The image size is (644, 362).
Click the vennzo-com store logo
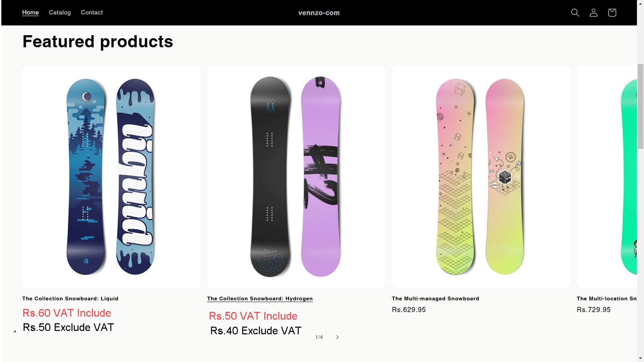319,13
